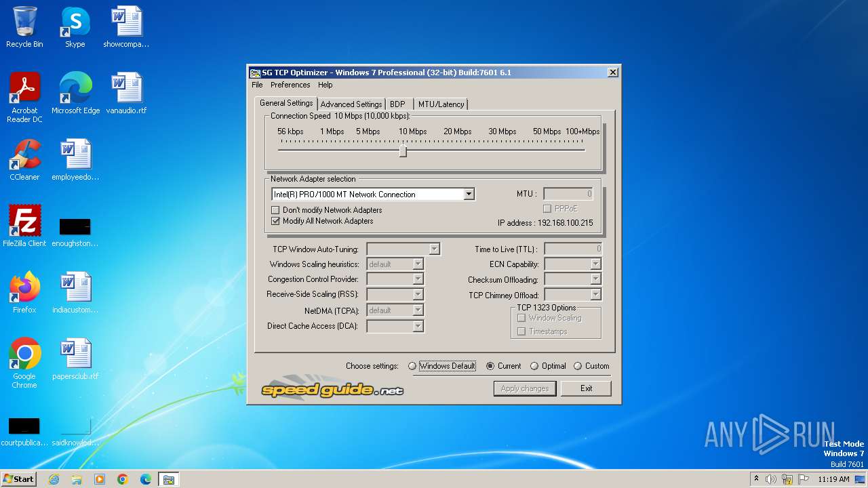Open the NetDMA (TCPA) dropdown

tap(418, 310)
